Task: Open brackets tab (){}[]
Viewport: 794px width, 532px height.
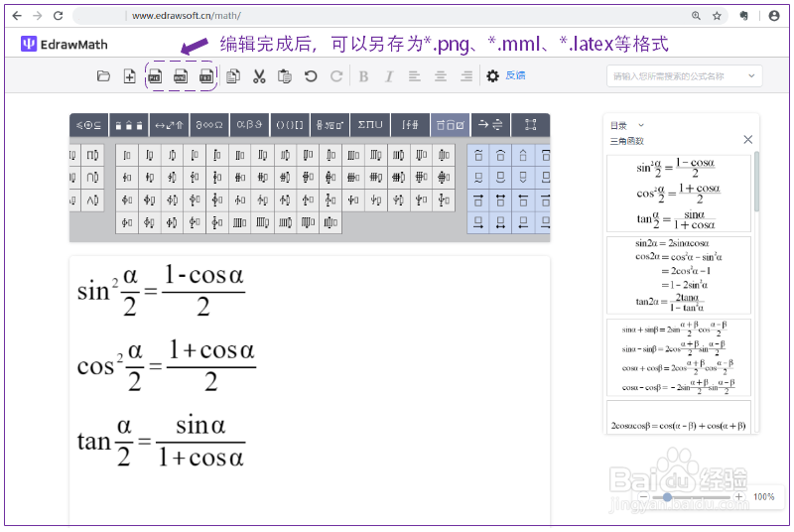Action: [x=290, y=125]
